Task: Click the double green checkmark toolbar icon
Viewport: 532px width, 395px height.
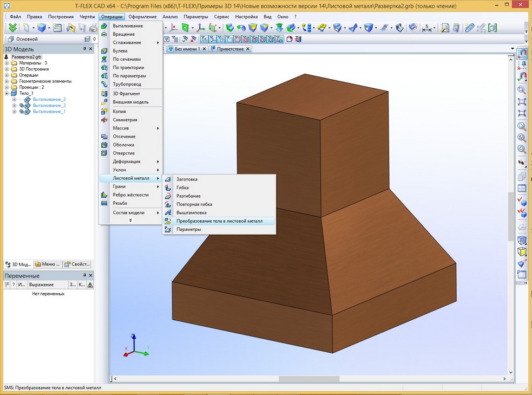Action: coord(12,28)
